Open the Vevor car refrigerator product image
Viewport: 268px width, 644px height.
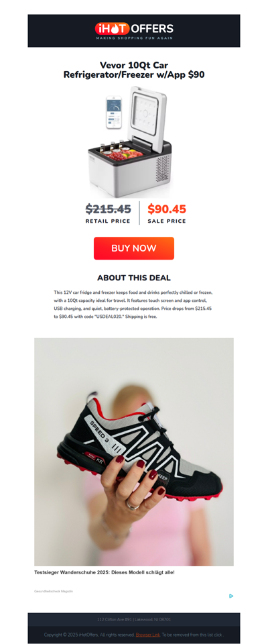point(130,142)
